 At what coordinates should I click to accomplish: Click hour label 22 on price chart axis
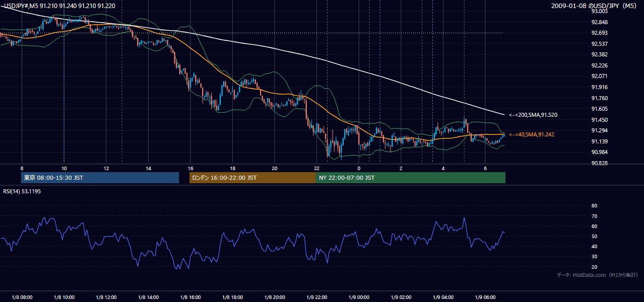pyautogui.click(x=316, y=168)
